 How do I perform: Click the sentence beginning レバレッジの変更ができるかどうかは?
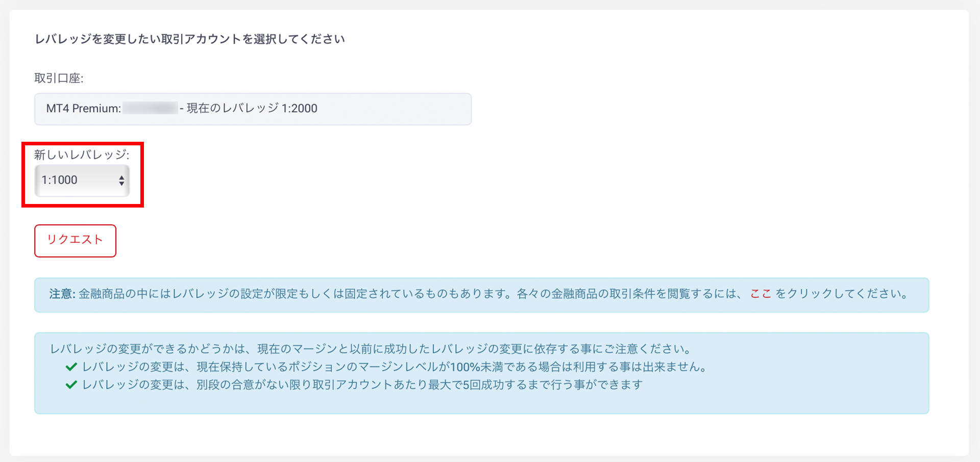371,349
